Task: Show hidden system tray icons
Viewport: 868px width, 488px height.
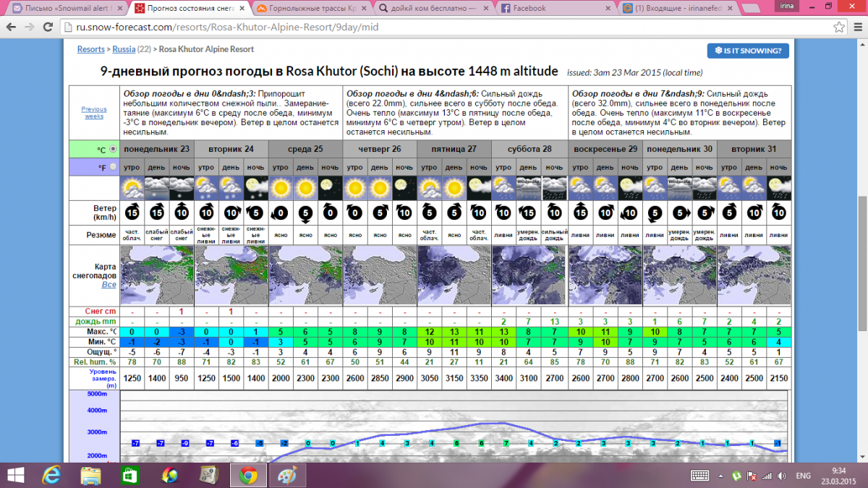Action: [720, 476]
